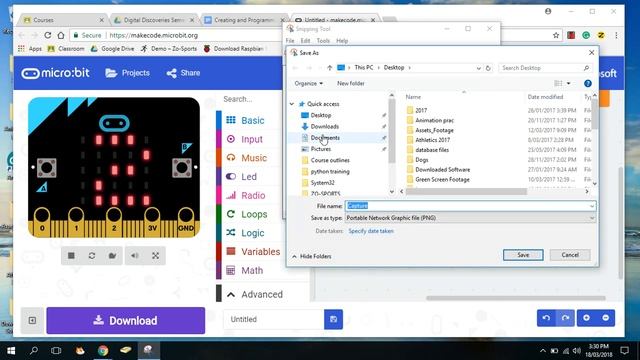Open the view options dropdown
The image size is (640, 360).
(569, 84)
